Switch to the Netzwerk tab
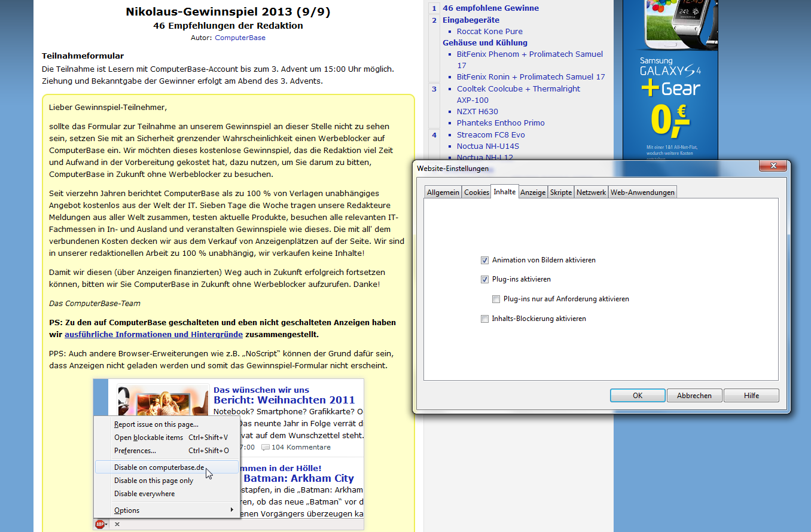Image resolution: width=811 pixels, height=532 pixels. 592,192
